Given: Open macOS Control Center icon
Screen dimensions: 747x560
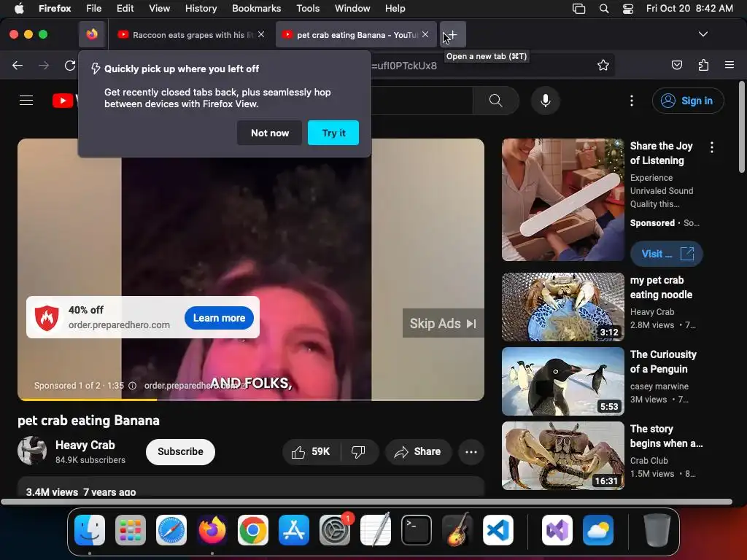Looking at the screenshot, I should tap(628, 9).
